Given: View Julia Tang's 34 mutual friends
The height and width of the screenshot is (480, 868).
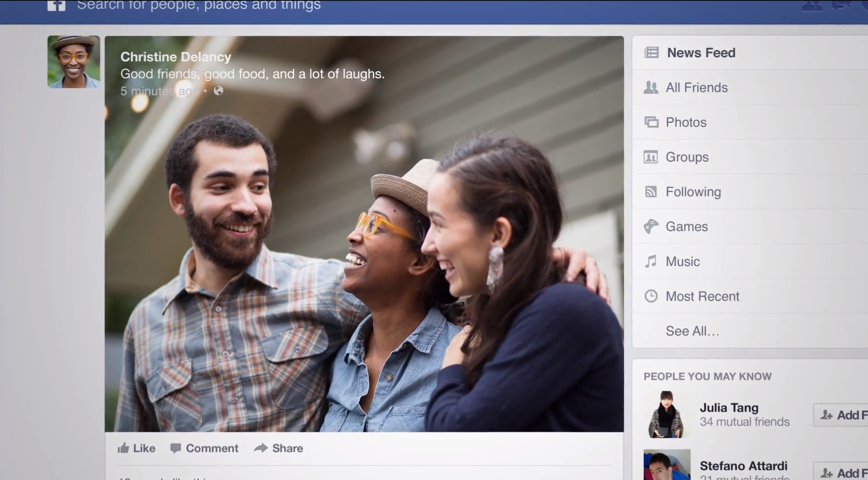Looking at the screenshot, I should (744, 422).
